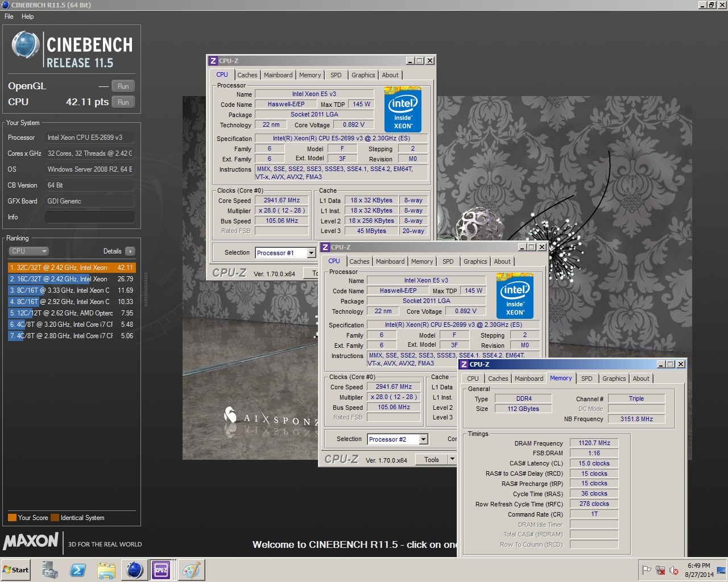728x582 pixels.
Task: Click the Cinebench logo sphere icon
Action: (26, 45)
